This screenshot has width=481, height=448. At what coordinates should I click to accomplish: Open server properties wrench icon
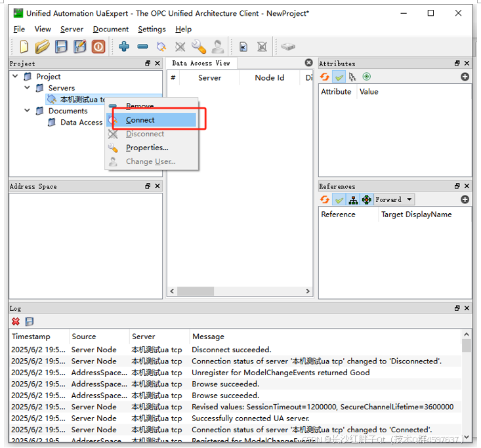pos(199,47)
